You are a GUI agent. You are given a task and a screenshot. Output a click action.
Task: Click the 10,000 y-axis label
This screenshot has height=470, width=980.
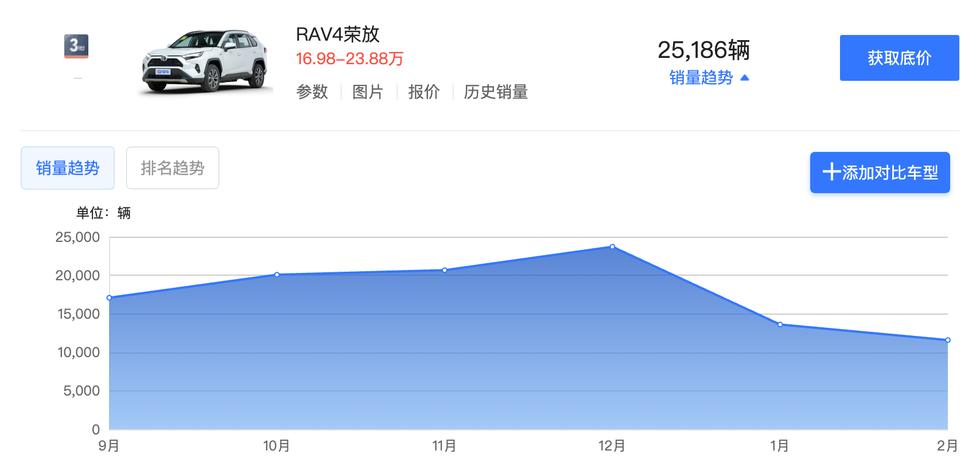(x=79, y=352)
